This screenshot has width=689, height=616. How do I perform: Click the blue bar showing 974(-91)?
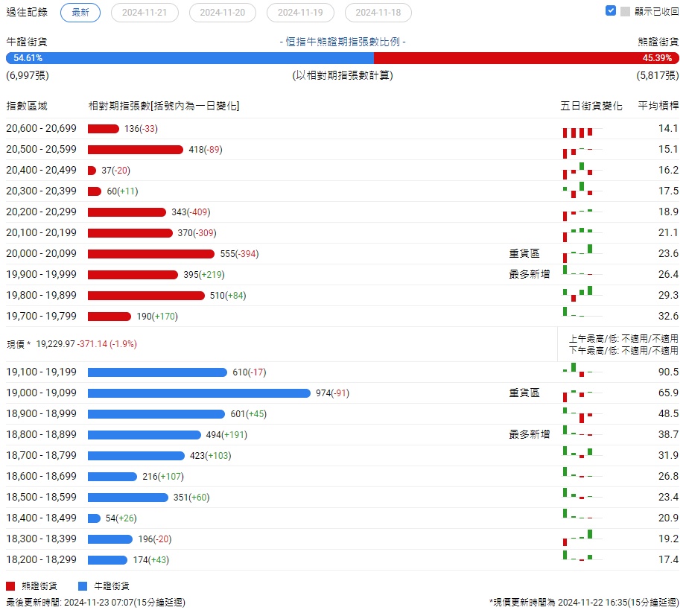tap(199, 393)
